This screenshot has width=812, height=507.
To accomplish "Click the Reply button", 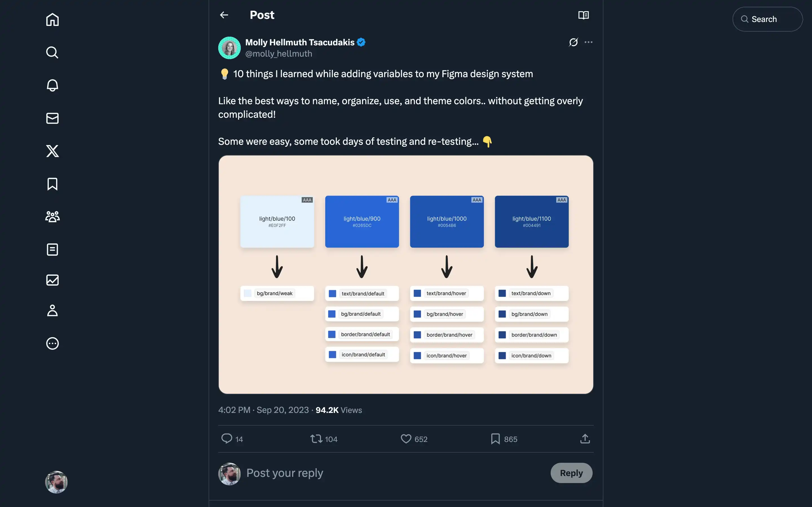I will pos(572,473).
